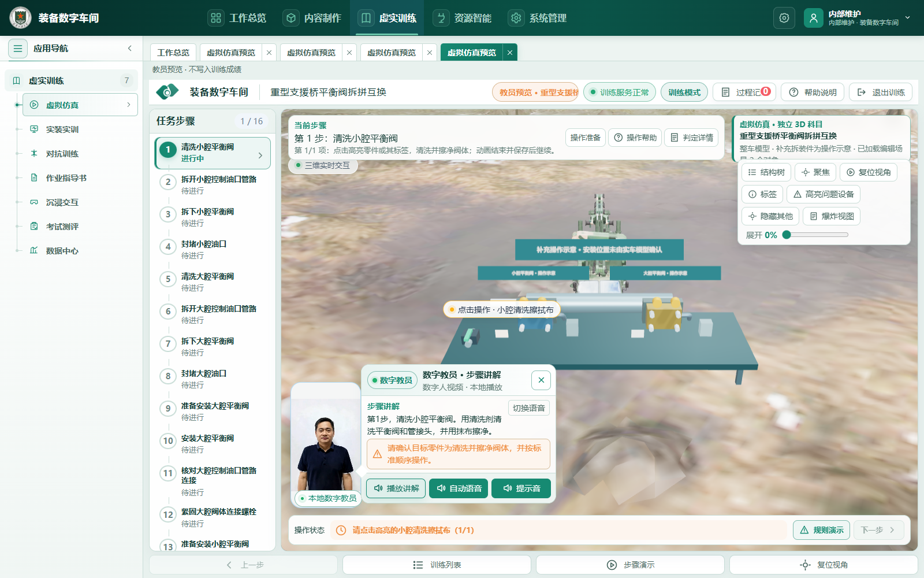Click 切换语音 button
Screen dimensions: 924x578
[529, 408]
